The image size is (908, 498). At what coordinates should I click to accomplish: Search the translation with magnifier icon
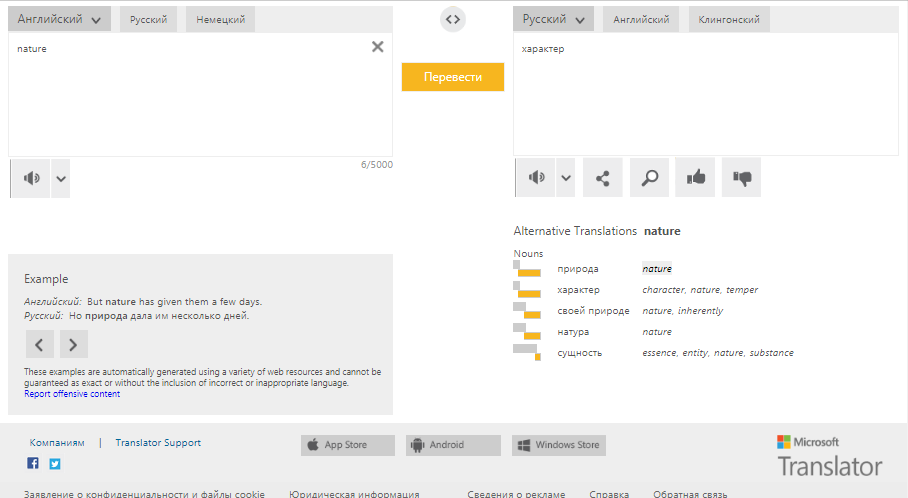(x=650, y=177)
